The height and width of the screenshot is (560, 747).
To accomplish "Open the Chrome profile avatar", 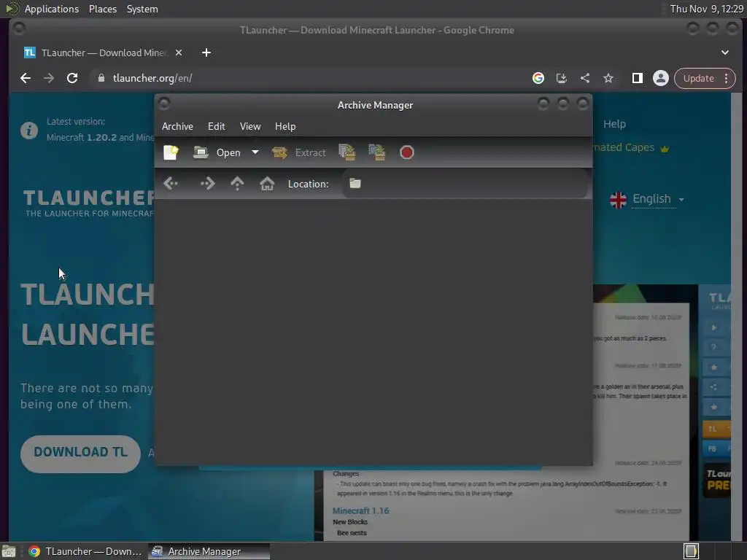I will [x=661, y=78].
